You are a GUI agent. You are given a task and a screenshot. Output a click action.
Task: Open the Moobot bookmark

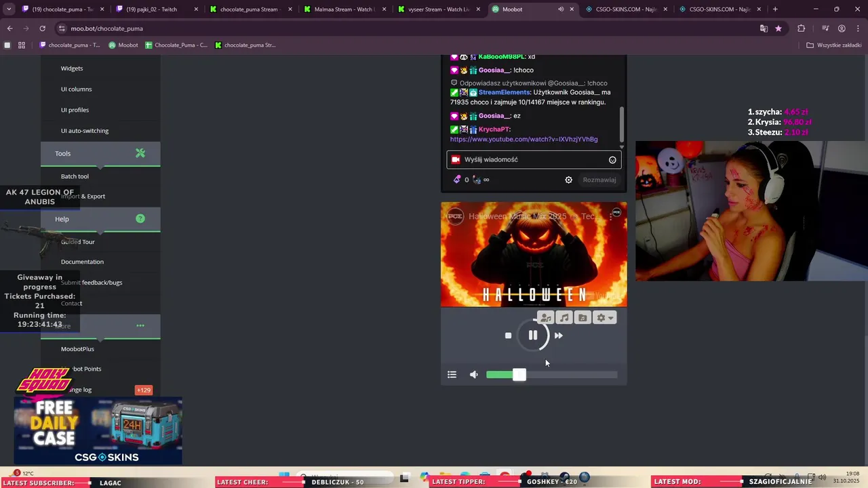[123, 45]
